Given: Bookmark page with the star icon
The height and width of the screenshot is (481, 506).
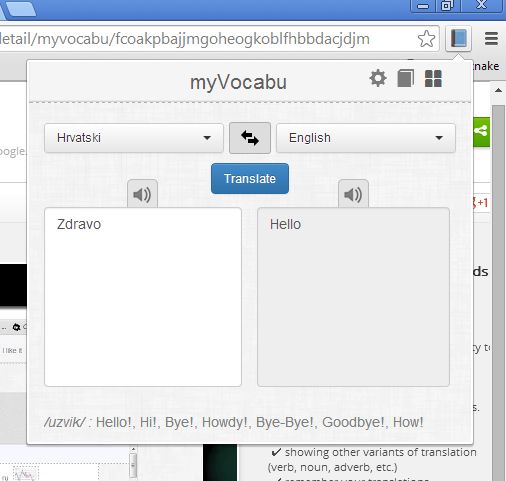Looking at the screenshot, I should [x=426, y=39].
